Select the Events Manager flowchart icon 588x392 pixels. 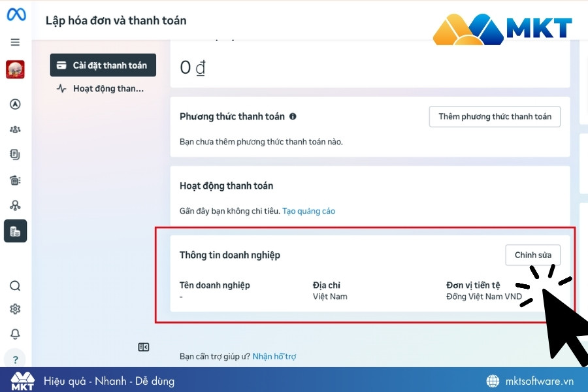pos(15,206)
